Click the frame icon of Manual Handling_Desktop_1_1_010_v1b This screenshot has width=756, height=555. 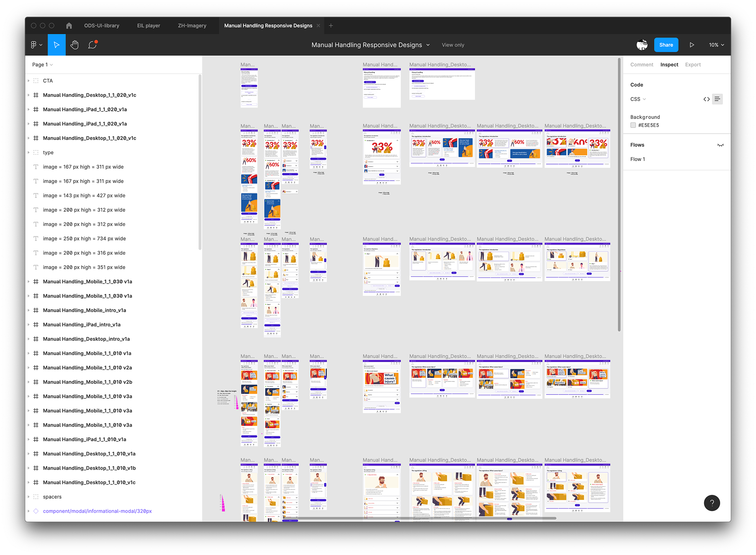(36, 468)
